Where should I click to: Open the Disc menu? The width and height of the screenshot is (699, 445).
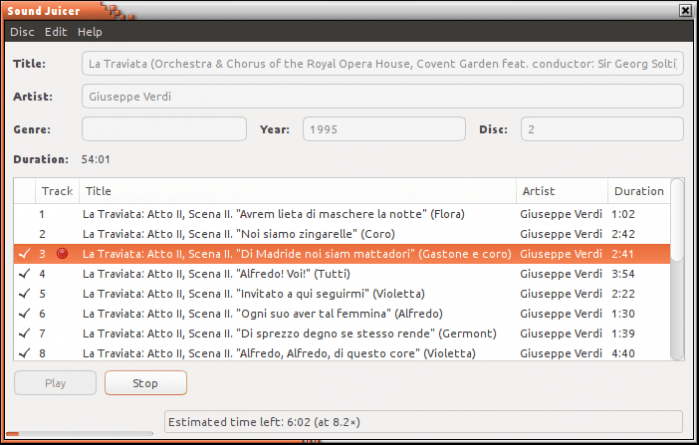point(22,32)
